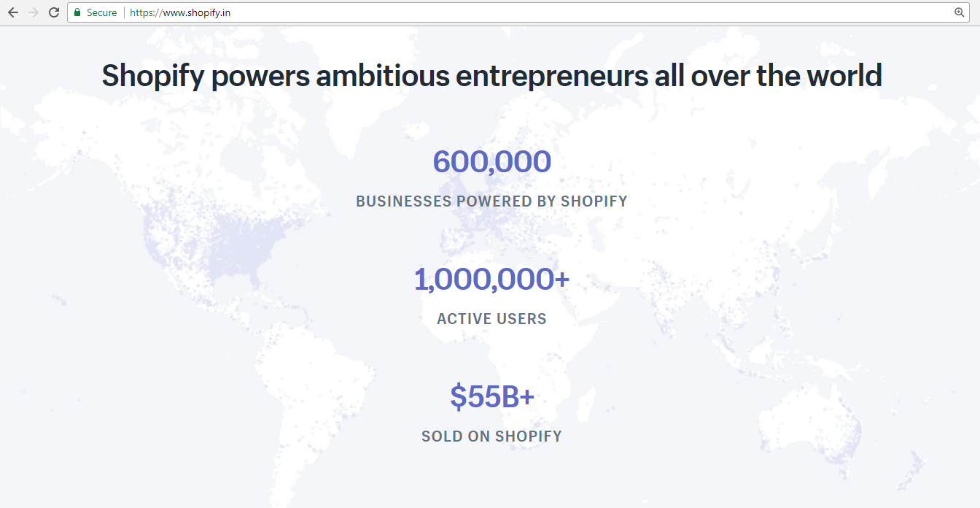980x508 pixels.
Task: Click the Businesses Powered By Shopify label
Action: click(x=491, y=201)
